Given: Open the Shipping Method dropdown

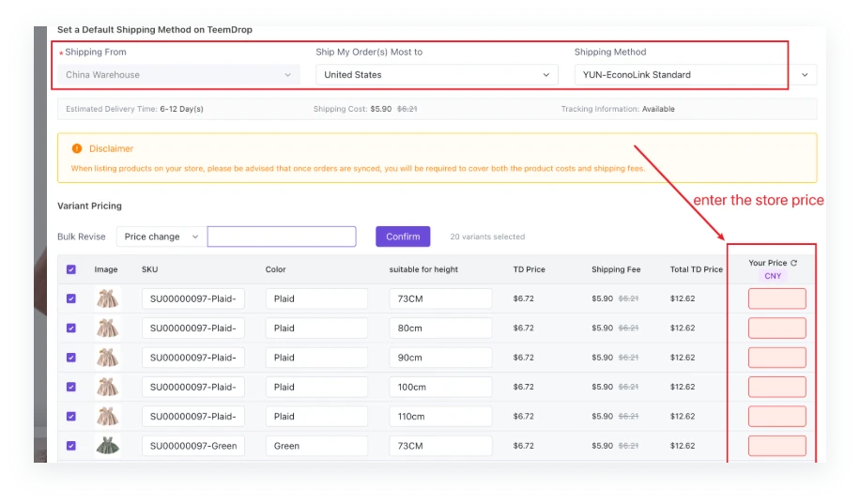Looking at the screenshot, I should tap(695, 75).
